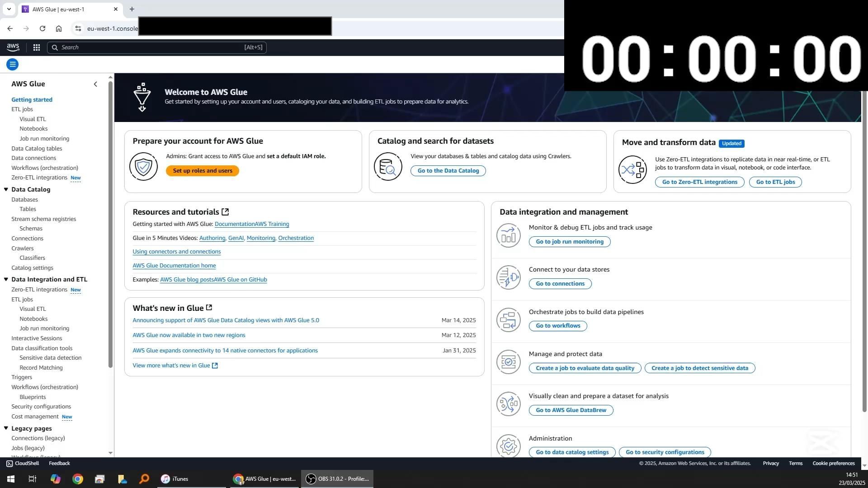Click Go to Zero-ETL integrations
Image resolution: width=868 pixels, height=488 pixels.
pos(700,182)
